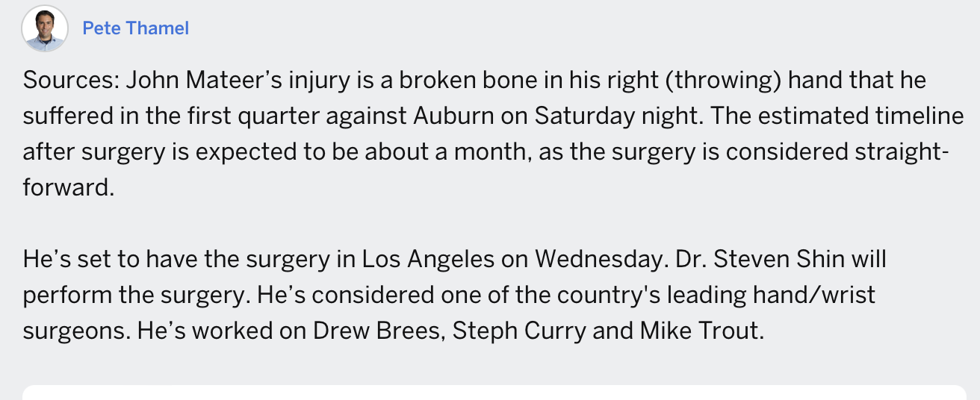The height and width of the screenshot is (400, 980).
Task: Click the name "Mike Trout."
Action: pos(701,331)
